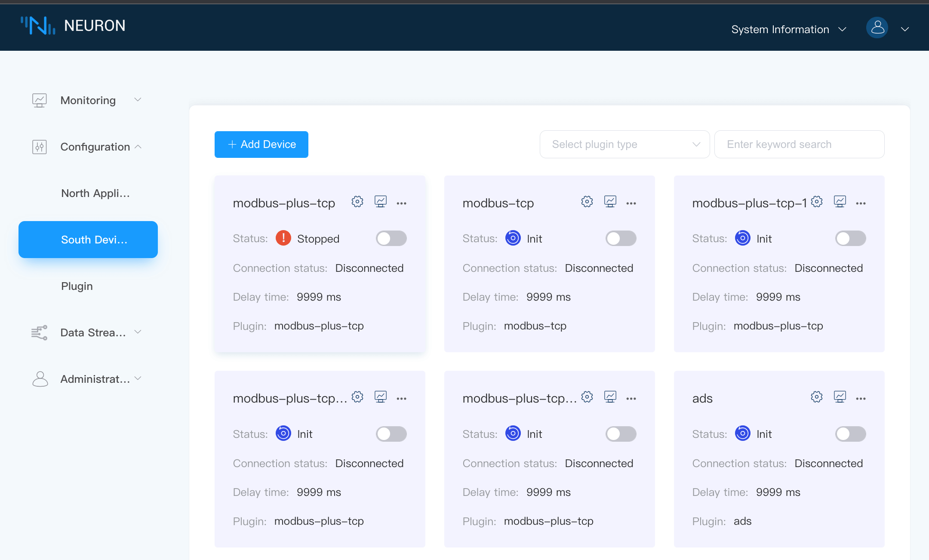Open more options on modbus-plus-tcp-1 card

click(861, 203)
